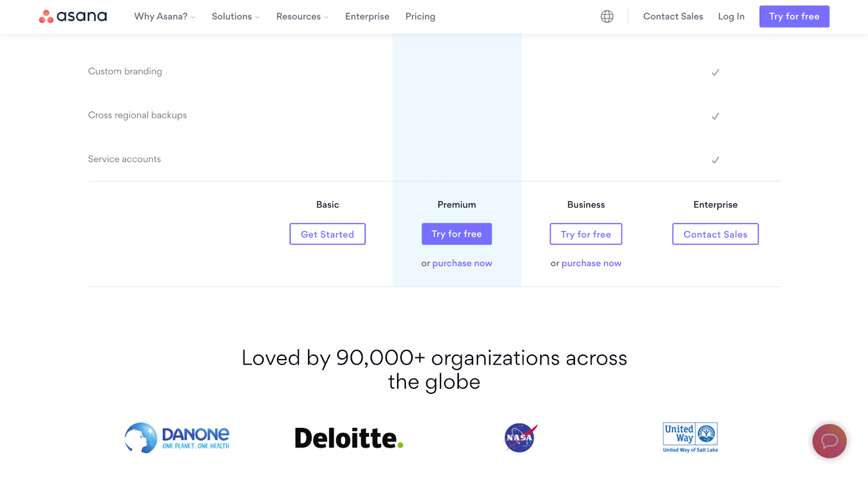This screenshot has height=480, width=868.
Task: Click Get Started under Basic
Action: pos(327,234)
